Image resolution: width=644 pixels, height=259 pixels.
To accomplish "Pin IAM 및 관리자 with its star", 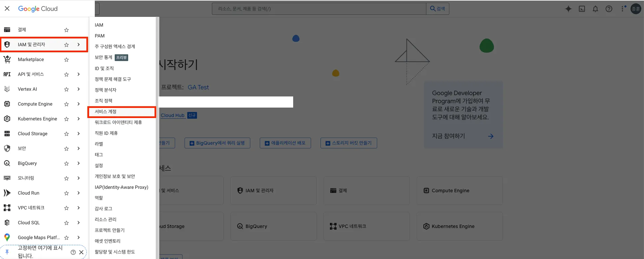I will pos(66,45).
